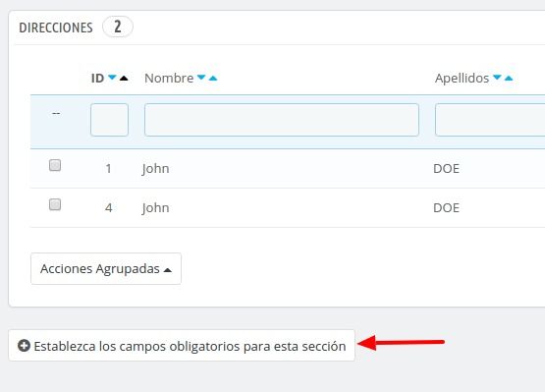Sort Nombre column descending arrow
The image size is (545, 392).
tap(201, 78)
